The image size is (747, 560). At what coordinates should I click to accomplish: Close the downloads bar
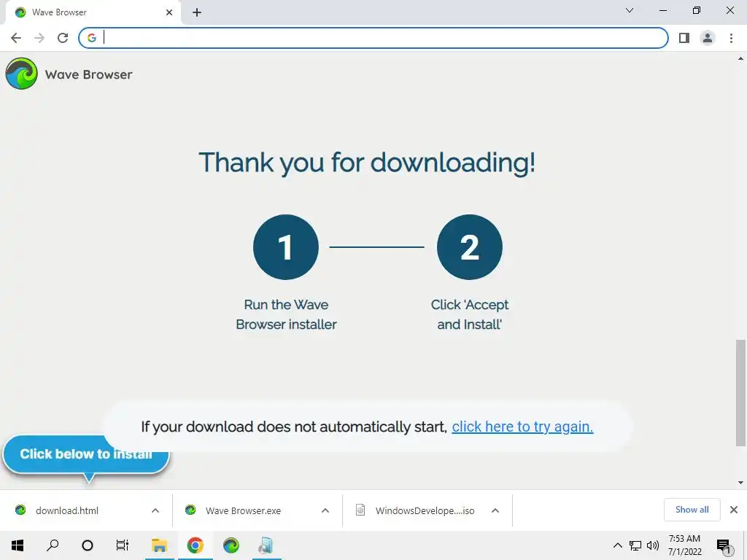pyautogui.click(x=734, y=510)
